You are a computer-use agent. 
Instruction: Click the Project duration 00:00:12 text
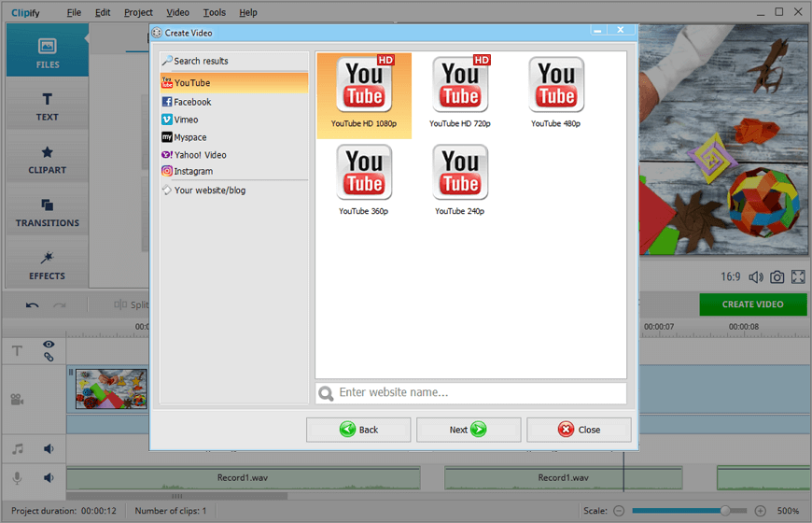[x=63, y=511]
